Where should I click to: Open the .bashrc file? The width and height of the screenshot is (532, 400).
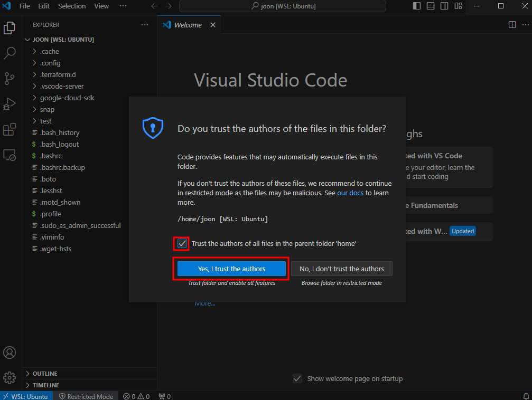click(x=90, y=156)
